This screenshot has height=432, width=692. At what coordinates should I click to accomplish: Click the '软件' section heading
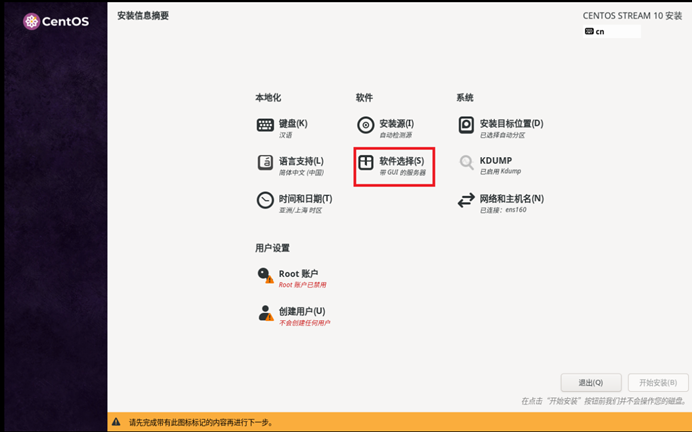(x=364, y=98)
